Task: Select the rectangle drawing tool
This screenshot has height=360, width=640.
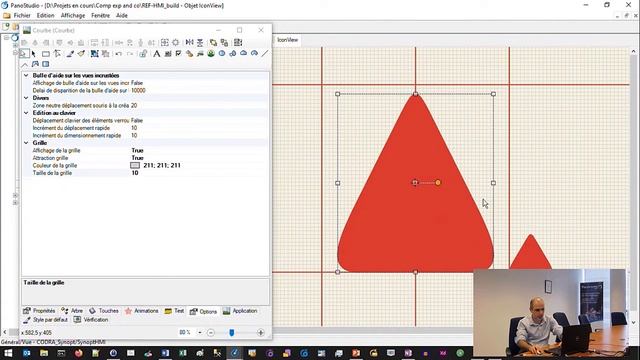Action: click(46, 53)
